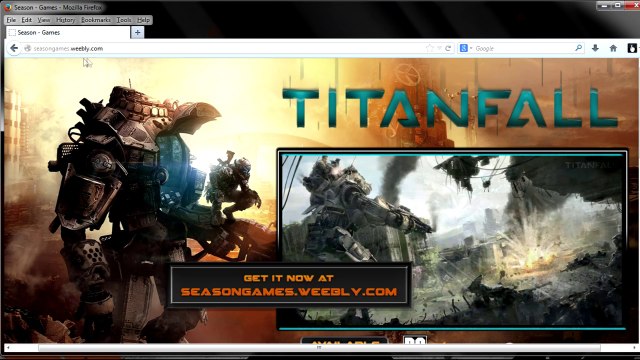Open the Downloads arrow button
Image resolution: width=640 pixels, height=360 pixels.
(595, 48)
